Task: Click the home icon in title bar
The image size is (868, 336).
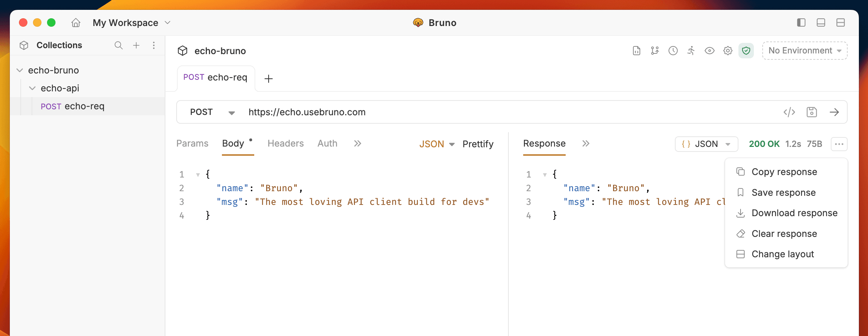Action: tap(76, 23)
